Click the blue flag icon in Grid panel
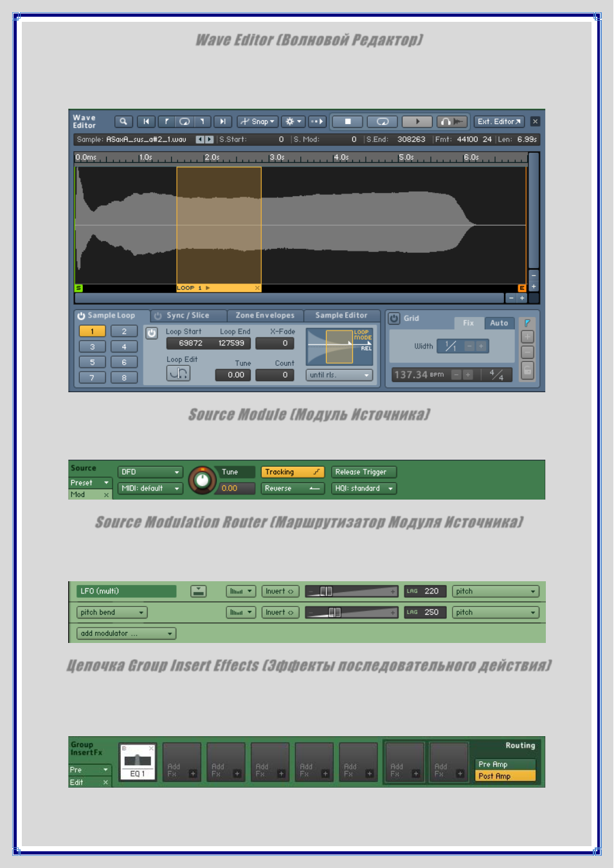This screenshot has width=614, height=868. point(527,323)
